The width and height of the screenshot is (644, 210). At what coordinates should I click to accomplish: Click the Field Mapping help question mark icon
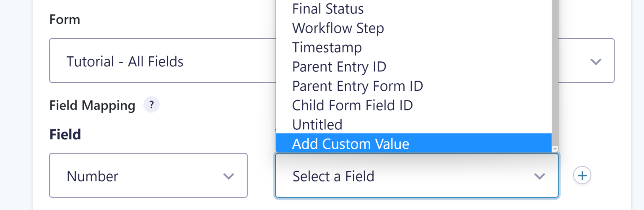point(151,105)
